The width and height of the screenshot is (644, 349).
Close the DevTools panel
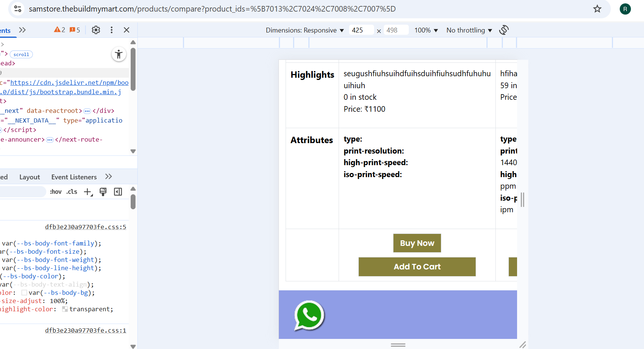[127, 30]
